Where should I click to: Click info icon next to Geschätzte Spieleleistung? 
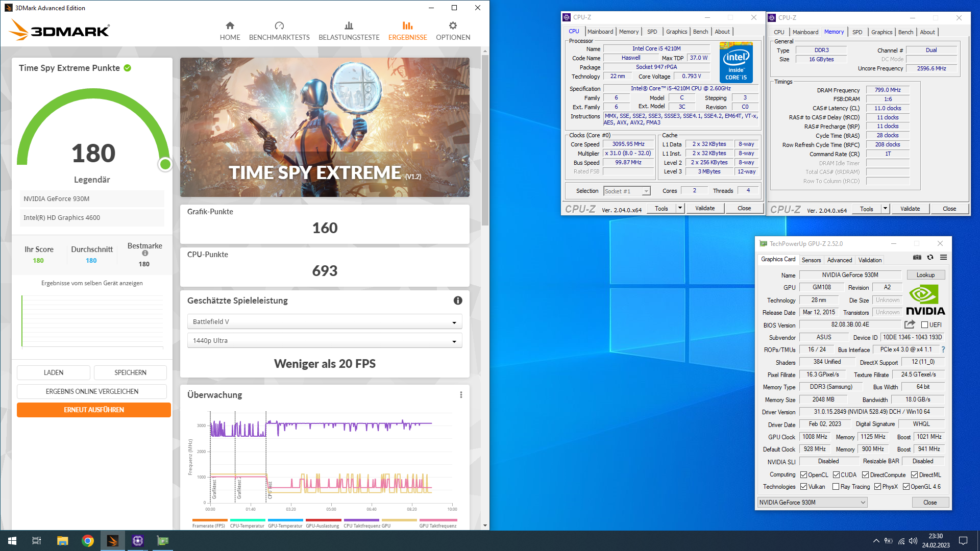click(x=458, y=300)
